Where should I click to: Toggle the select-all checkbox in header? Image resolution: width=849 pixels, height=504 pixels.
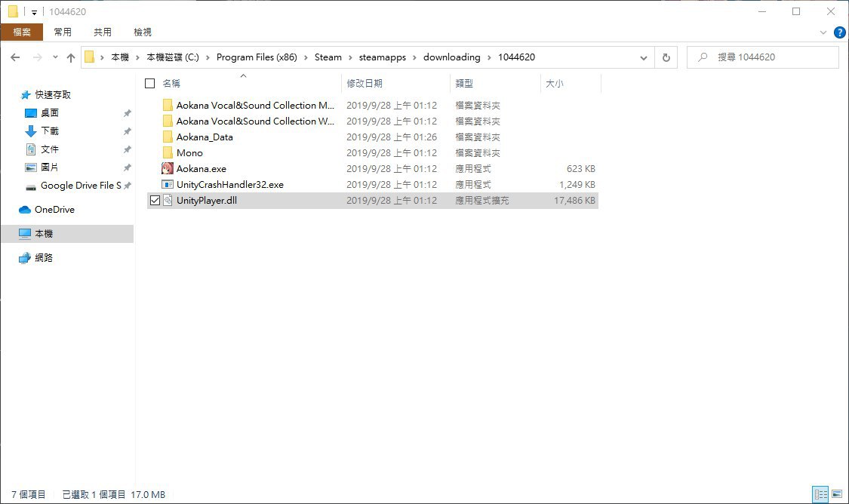[150, 83]
